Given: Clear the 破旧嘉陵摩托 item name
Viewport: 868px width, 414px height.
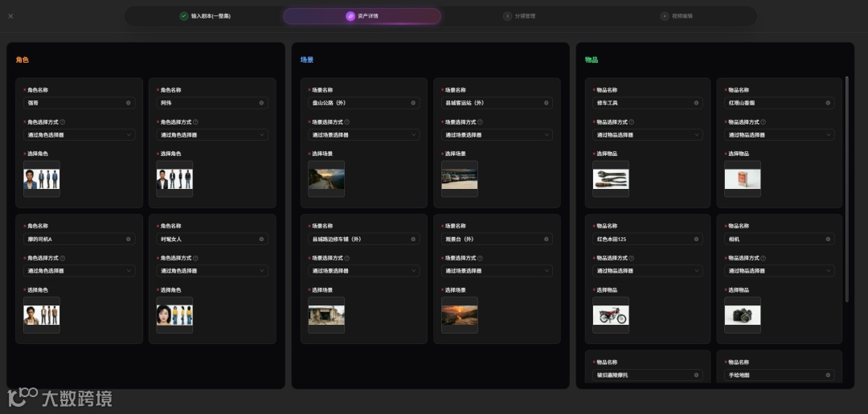Looking at the screenshot, I should point(696,375).
